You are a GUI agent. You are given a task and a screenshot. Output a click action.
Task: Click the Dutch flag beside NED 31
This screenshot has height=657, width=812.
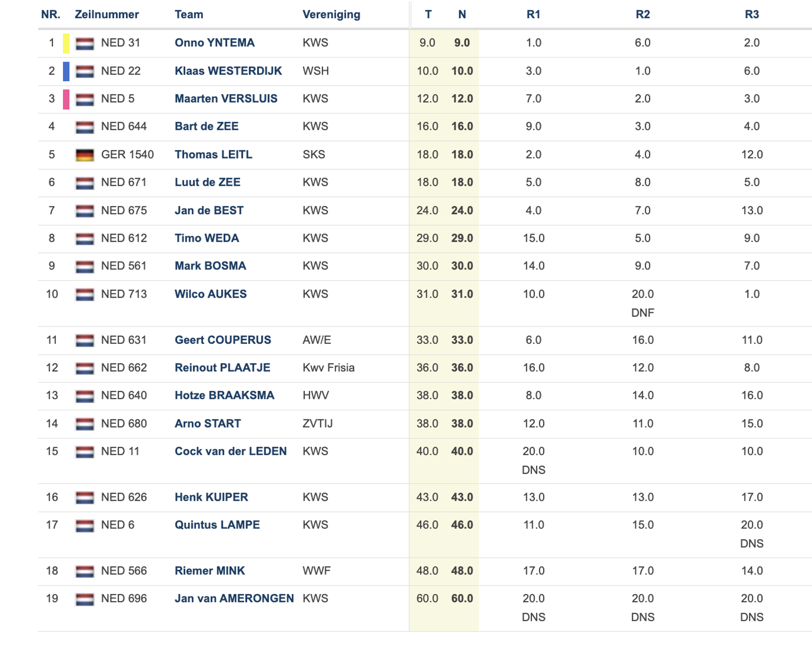pyautogui.click(x=85, y=44)
